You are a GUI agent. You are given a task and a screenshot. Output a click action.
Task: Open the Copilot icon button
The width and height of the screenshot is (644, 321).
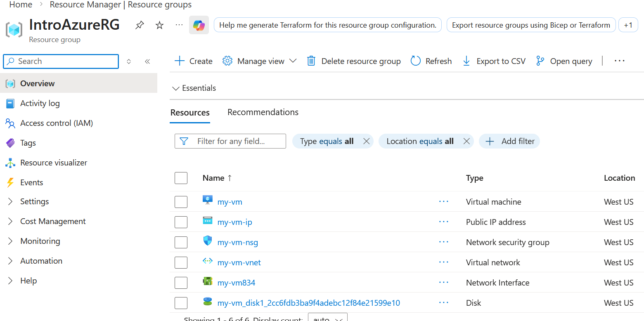tap(199, 25)
